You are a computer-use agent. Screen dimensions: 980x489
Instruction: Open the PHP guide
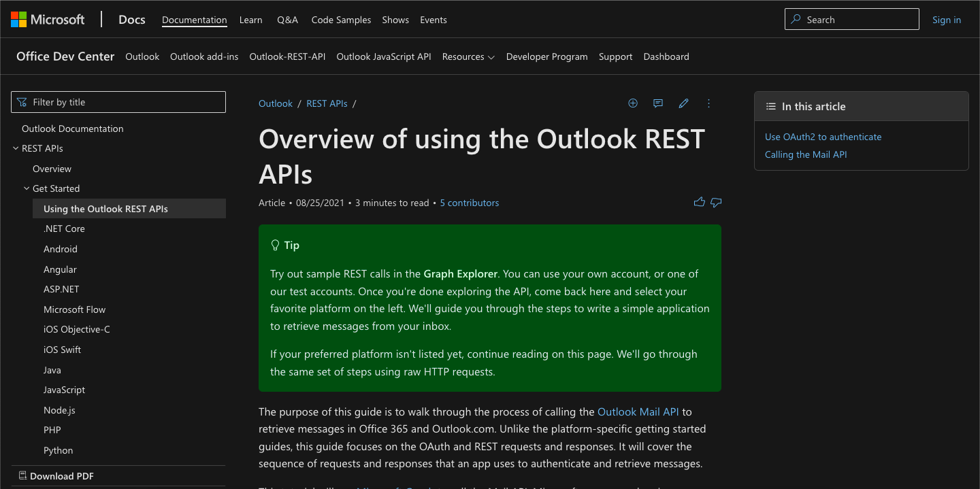52,430
